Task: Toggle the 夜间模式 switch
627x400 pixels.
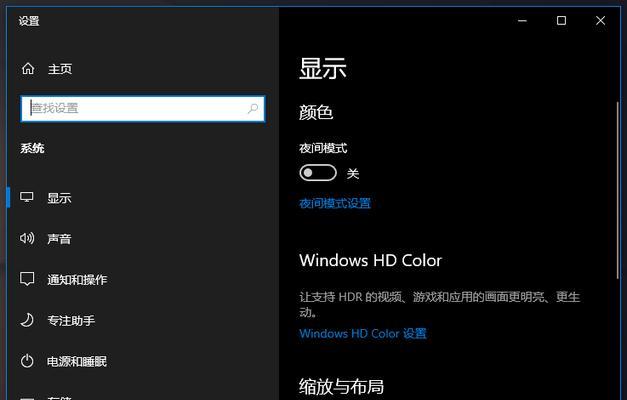Action: coord(318,173)
